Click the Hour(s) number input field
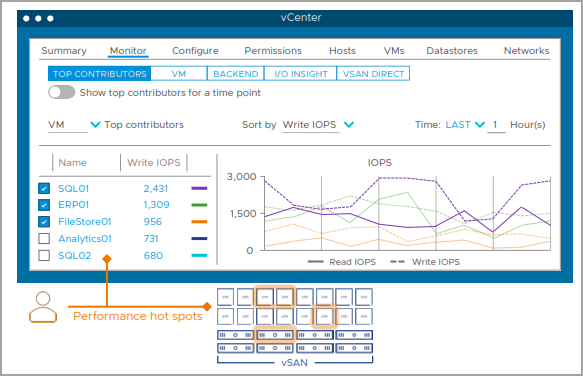 pyautogui.click(x=496, y=125)
